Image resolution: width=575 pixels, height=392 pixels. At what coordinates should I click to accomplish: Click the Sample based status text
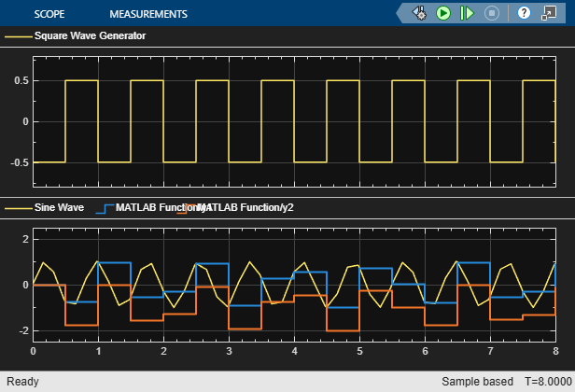click(x=477, y=382)
